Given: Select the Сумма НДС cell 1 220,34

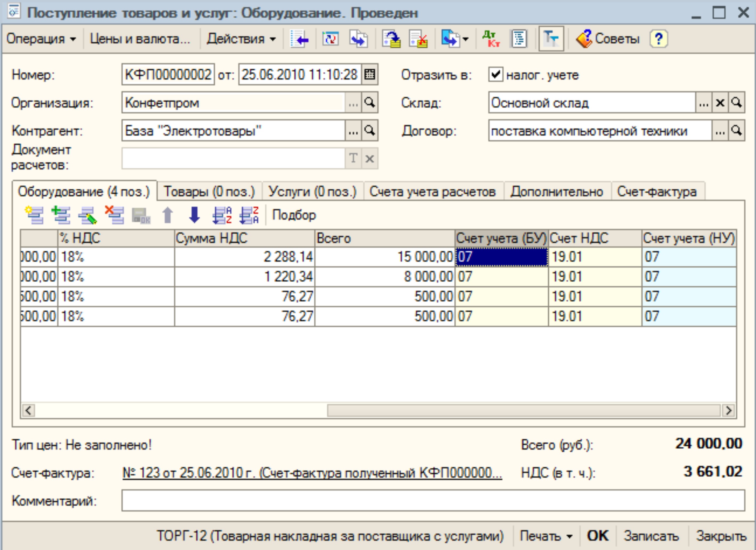Looking at the screenshot, I should point(244,277).
